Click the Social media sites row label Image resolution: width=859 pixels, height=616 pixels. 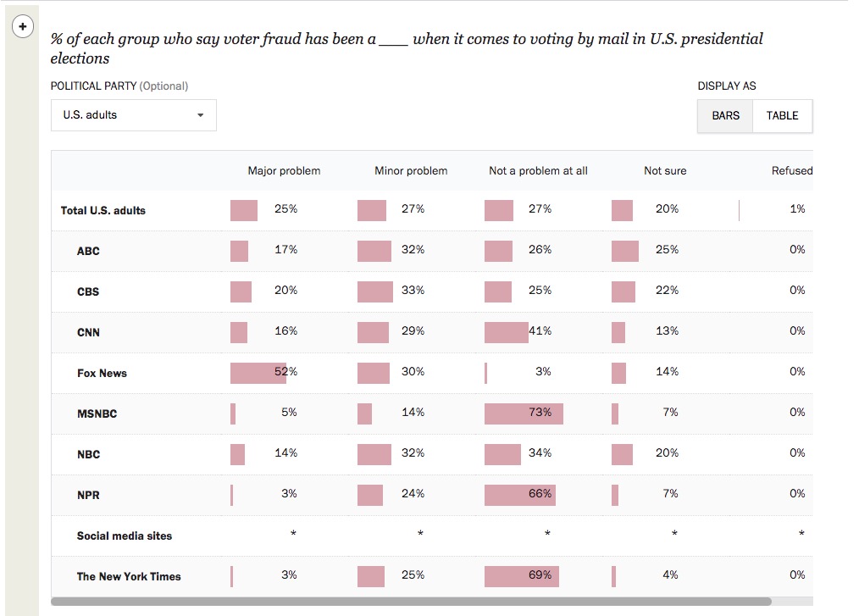(x=124, y=536)
